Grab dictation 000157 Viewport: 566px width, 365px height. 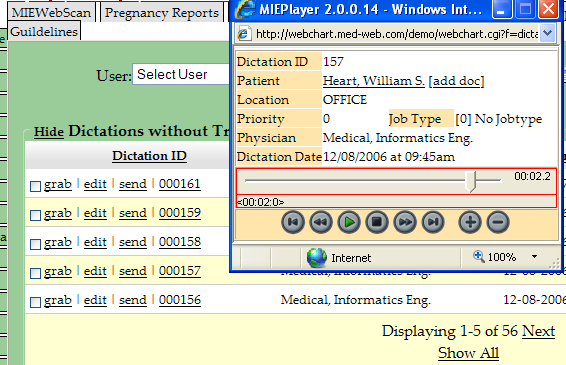click(x=58, y=271)
